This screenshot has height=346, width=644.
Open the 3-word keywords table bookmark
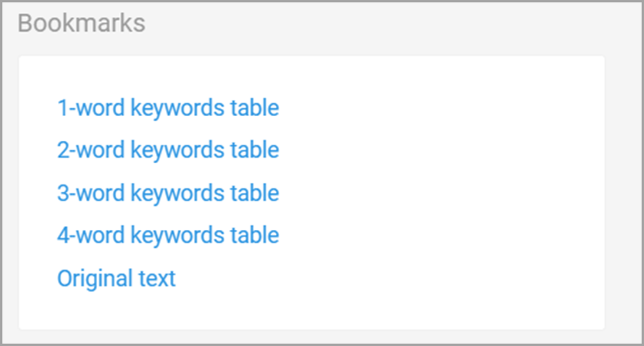coord(168,193)
